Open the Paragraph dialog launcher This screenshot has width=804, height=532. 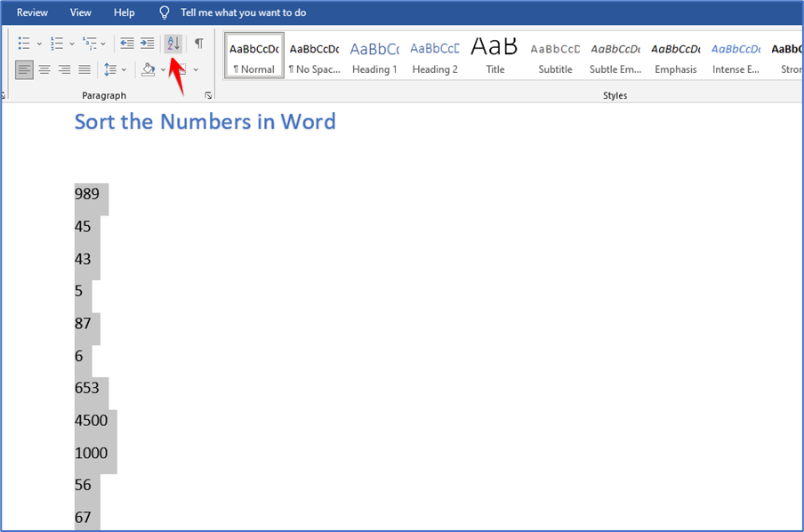[209, 94]
